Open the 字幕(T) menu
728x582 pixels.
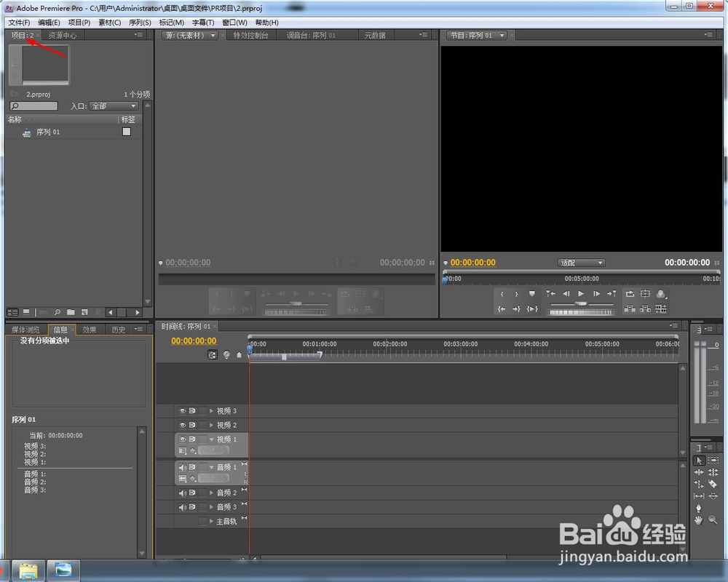pos(203,23)
